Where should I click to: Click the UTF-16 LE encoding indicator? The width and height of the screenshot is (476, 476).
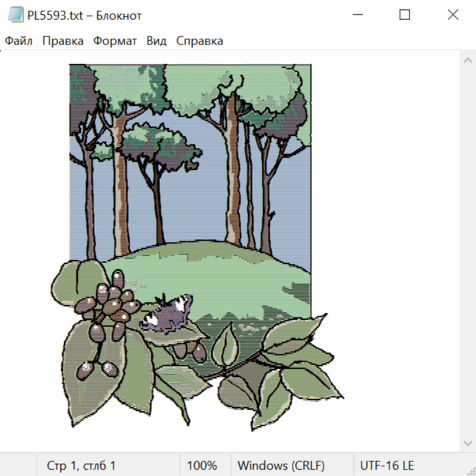pos(387,465)
